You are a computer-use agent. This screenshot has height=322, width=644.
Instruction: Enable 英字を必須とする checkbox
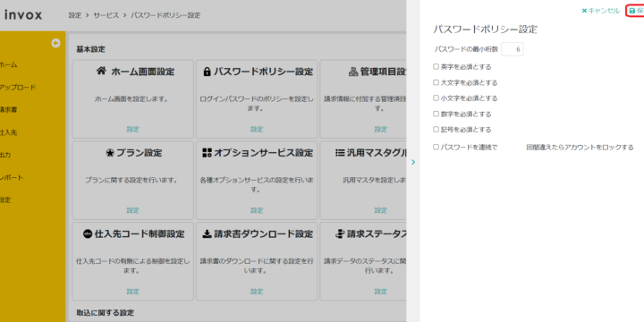pyautogui.click(x=436, y=66)
